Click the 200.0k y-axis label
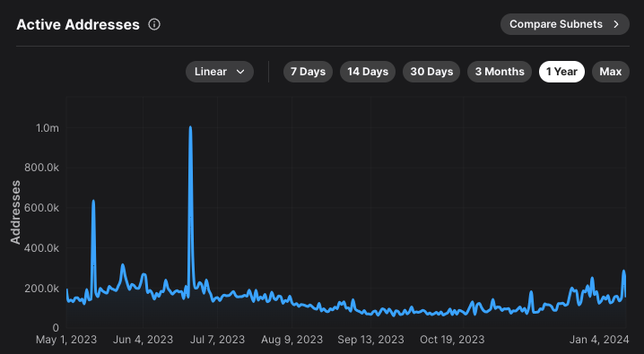 point(41,289)
